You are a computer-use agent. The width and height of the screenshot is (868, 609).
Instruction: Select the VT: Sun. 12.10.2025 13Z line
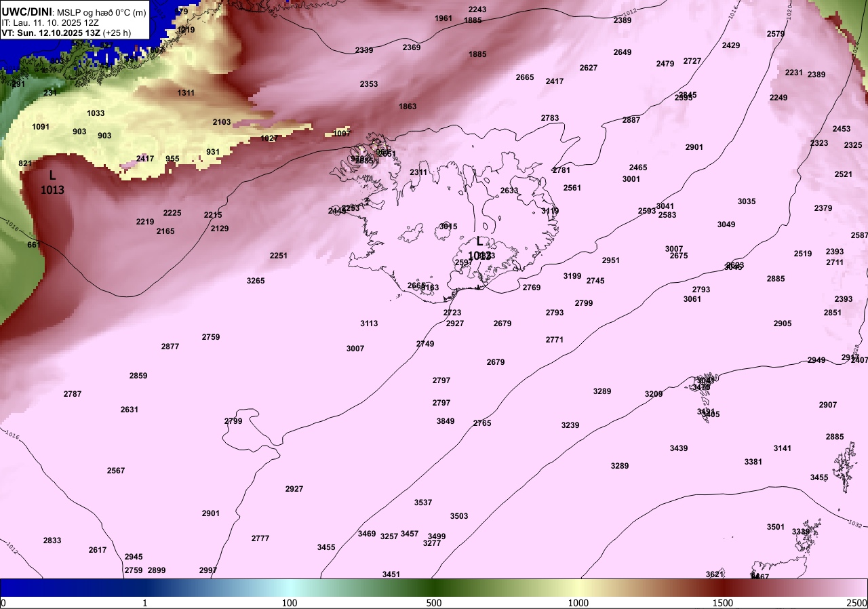tap(66, 32)
